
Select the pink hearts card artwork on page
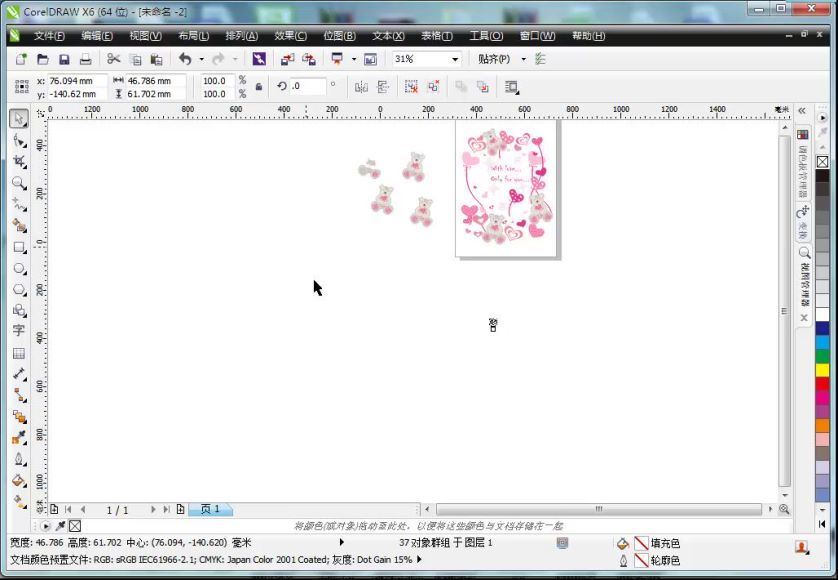(506, 188)
